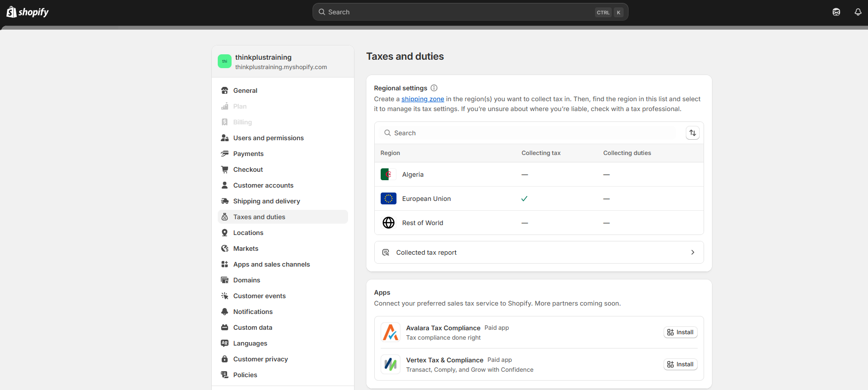Click the Collecting tax column header
This screenshot has height=390, width=868.
[541, 153]
